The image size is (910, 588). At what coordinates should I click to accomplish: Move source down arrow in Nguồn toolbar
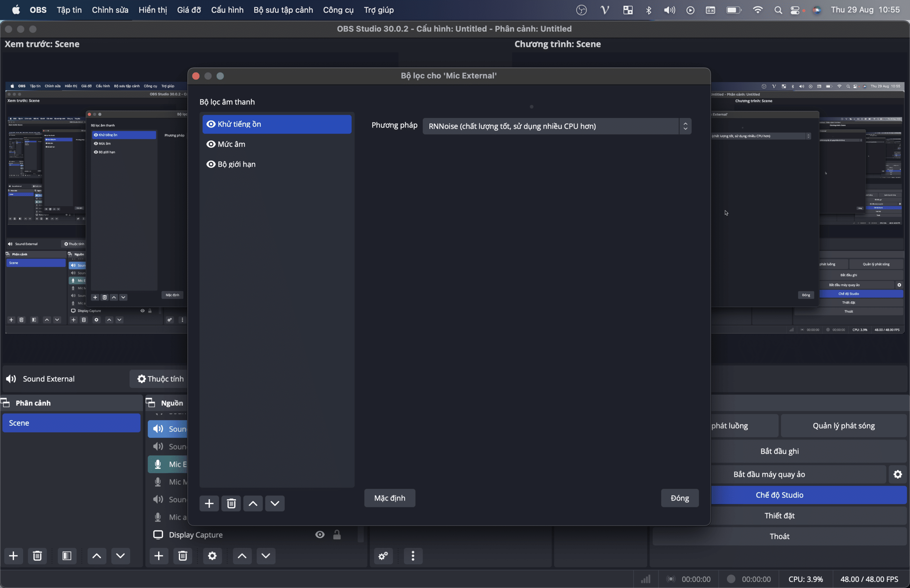point(266,556)
